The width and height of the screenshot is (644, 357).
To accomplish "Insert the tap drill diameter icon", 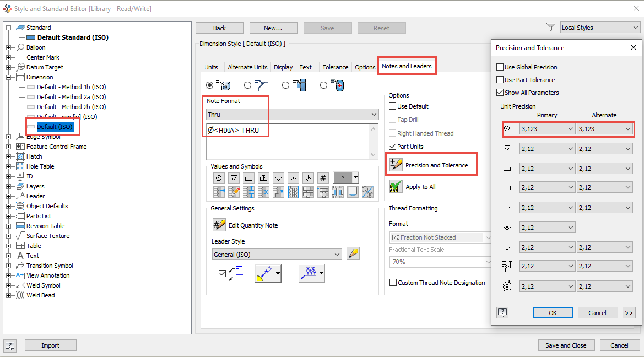I will [x=293, y=192].
